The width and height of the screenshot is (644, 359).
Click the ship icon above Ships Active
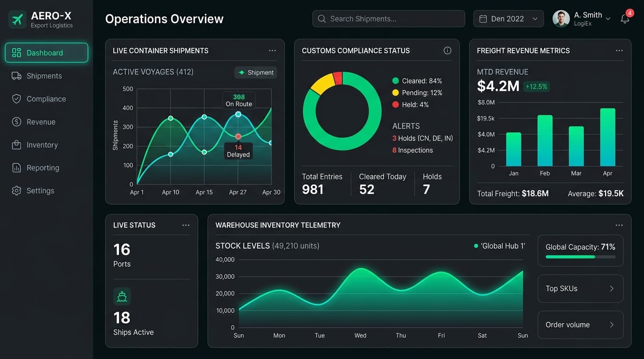point(122,296)
